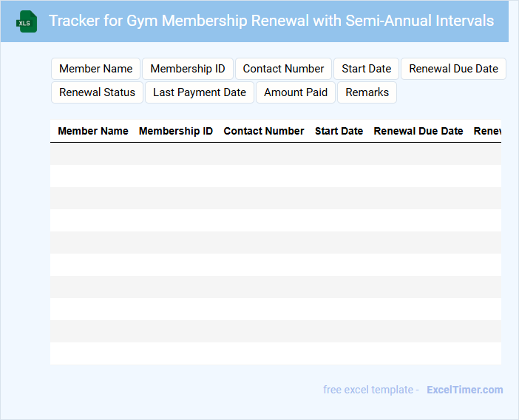Click the green XLS file icon

(x=27, y=21)
